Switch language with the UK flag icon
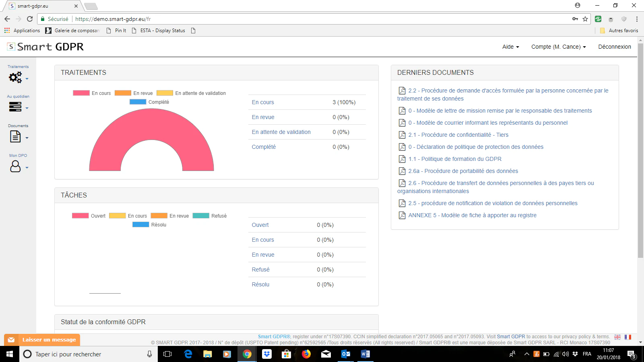Viewport: 644px width, 362px height. pos(617,337)
